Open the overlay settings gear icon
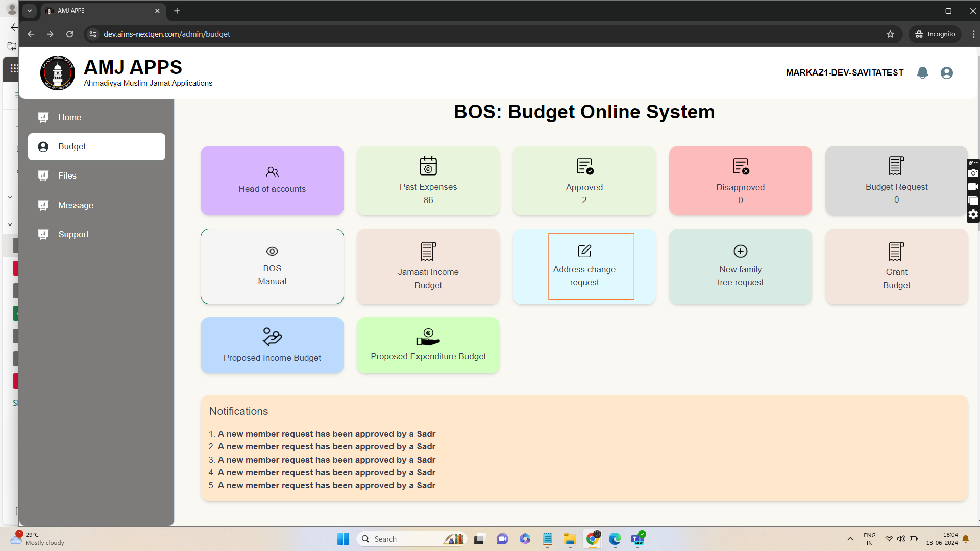Screen dimensions: 980x551 973,214
